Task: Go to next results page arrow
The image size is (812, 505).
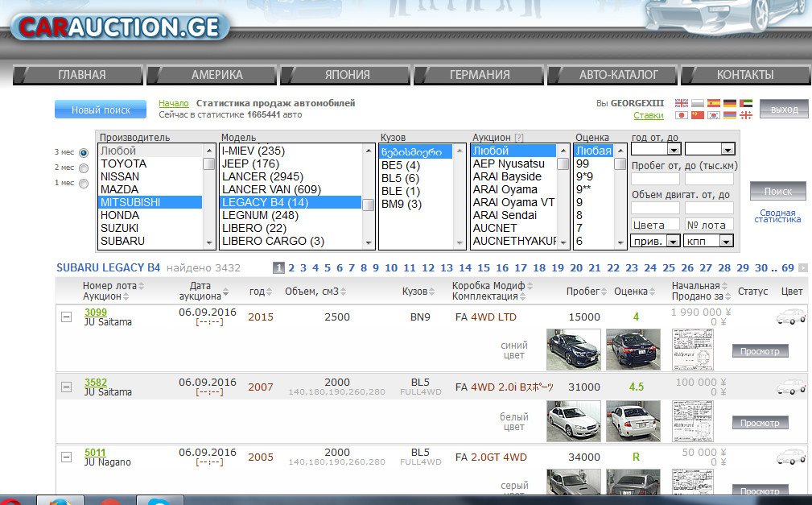Action: (x=802, y=268)
